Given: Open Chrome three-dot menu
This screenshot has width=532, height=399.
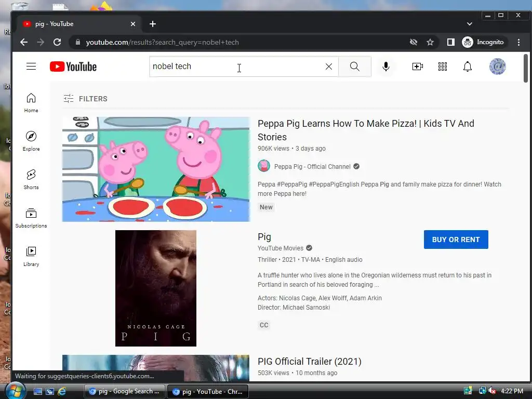Looking at the screenshot, I should (x=518, y=42).
